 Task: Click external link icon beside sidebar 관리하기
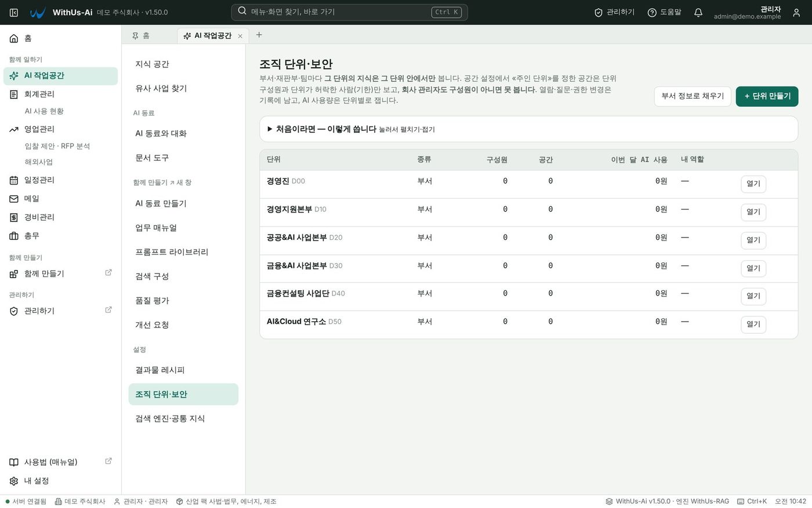pyautogui.click(x=108, y=309)
